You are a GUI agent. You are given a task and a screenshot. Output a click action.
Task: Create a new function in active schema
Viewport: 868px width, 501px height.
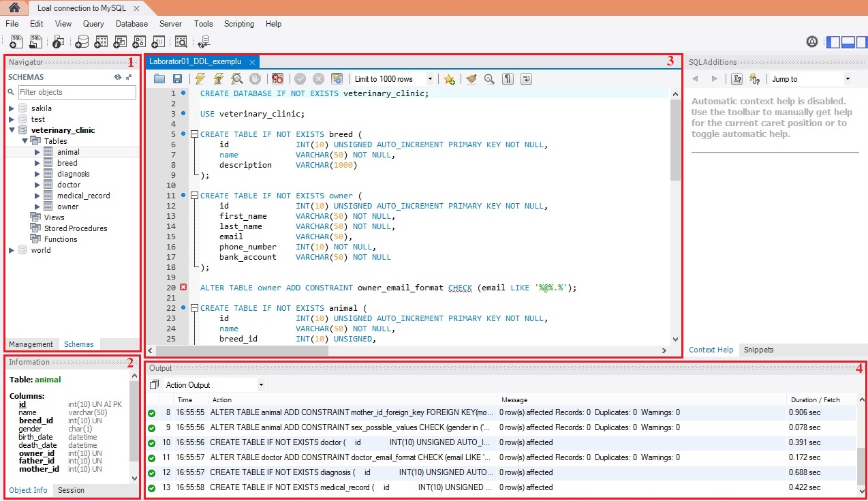[159, 42]
